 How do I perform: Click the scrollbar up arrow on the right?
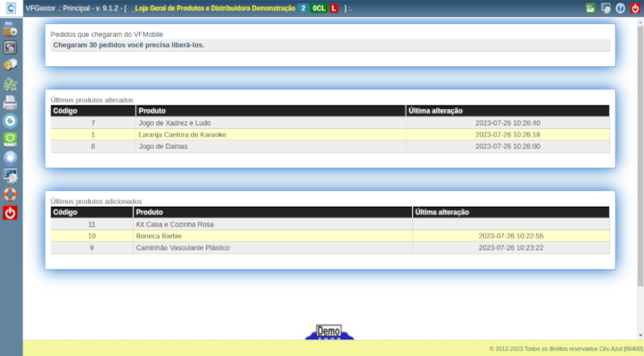point(640,20)
